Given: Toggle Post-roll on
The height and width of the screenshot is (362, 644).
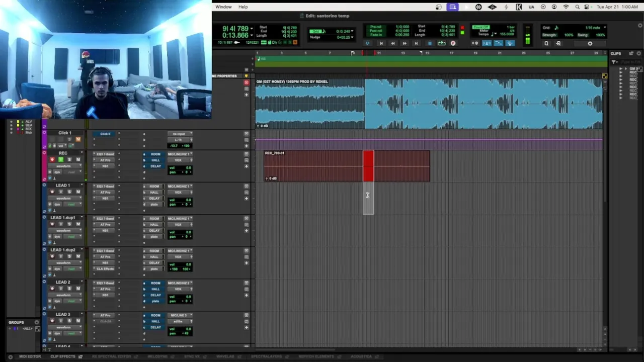Looking at the screenshot, I should coord(375,31).
